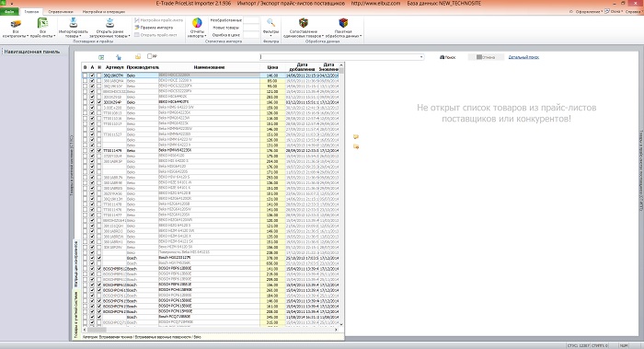
Task: Open the Пакетная обработка данных dropdown
Action: [x=343, y=34]
